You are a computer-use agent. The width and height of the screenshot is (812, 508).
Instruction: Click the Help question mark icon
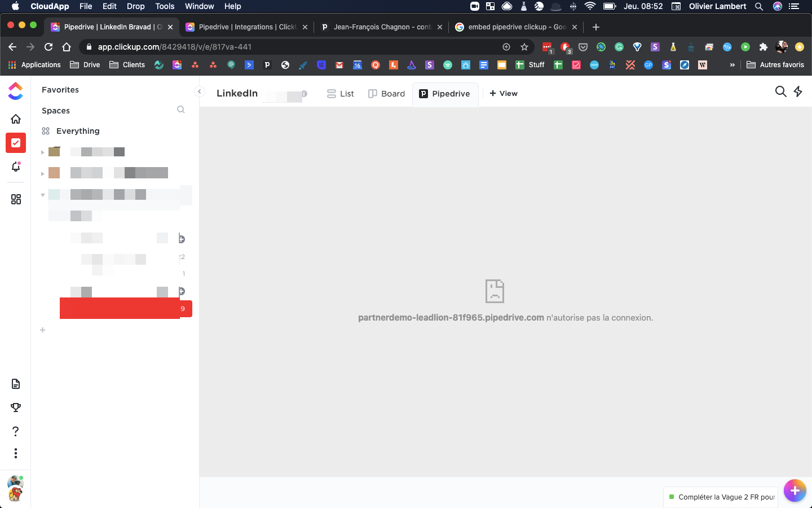[x=16, y=431]
